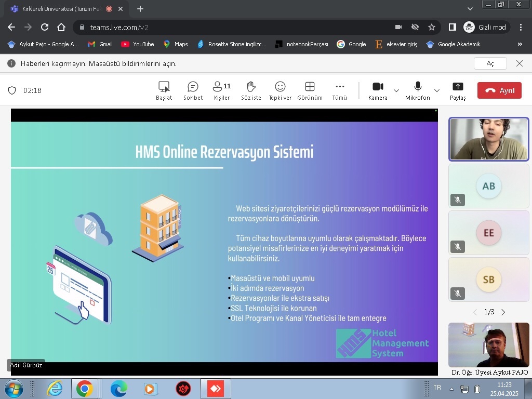Open the browser side panel
This screenshot has width=532, height=399.
[x=453, y=27]
